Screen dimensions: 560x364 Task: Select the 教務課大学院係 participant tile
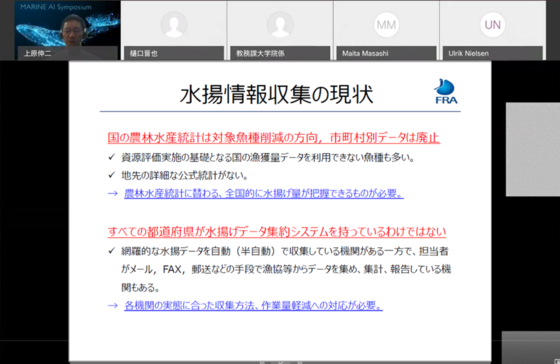pos(280,30)
